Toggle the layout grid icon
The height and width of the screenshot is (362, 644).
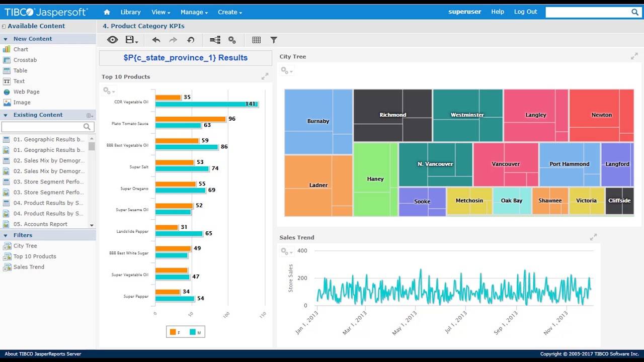point(256,40)
